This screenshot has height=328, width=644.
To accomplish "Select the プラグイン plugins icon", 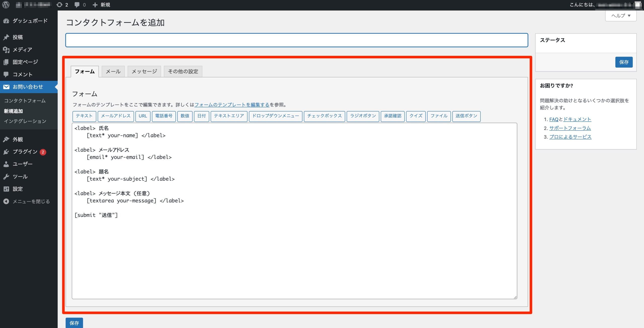I will click(6, 152).
